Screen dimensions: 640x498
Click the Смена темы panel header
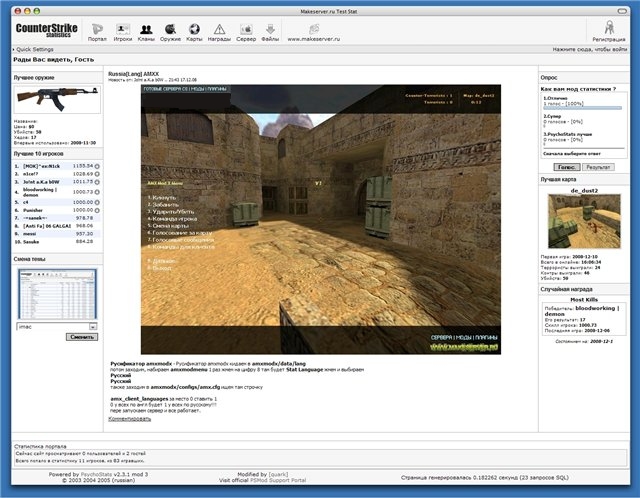58,259
